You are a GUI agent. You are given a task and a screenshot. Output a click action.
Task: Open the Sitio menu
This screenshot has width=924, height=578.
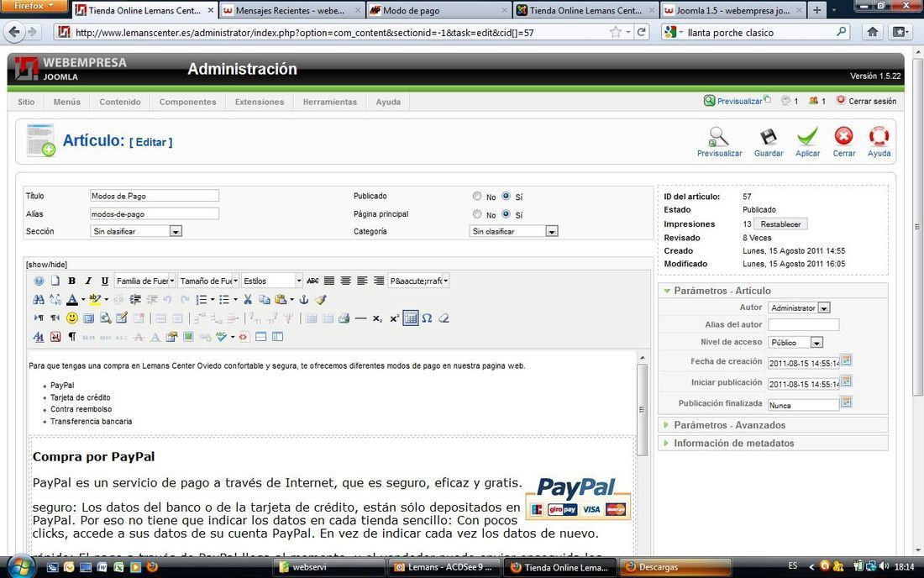[26, 102]
